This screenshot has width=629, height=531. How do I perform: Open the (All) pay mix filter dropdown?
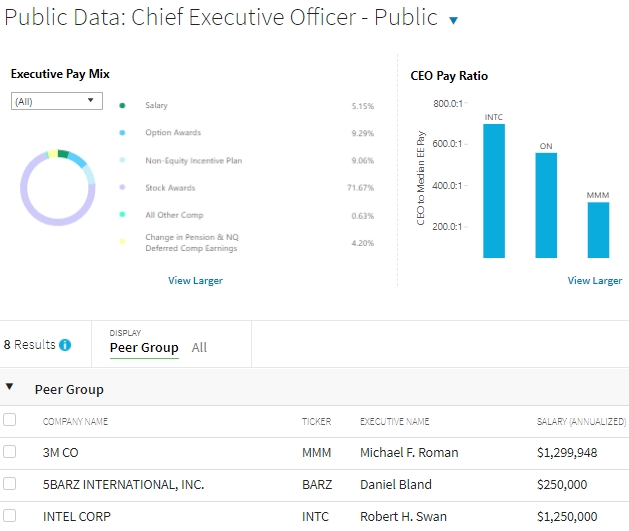point(55,101)
